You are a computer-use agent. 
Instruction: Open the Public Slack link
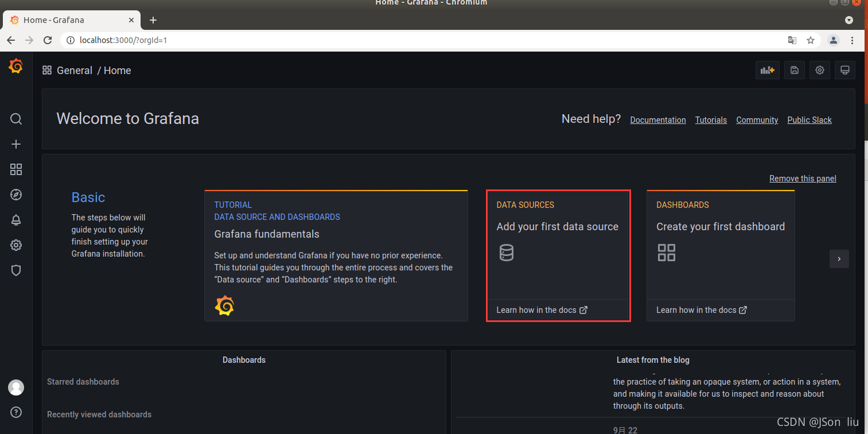[x=809, y=120]
